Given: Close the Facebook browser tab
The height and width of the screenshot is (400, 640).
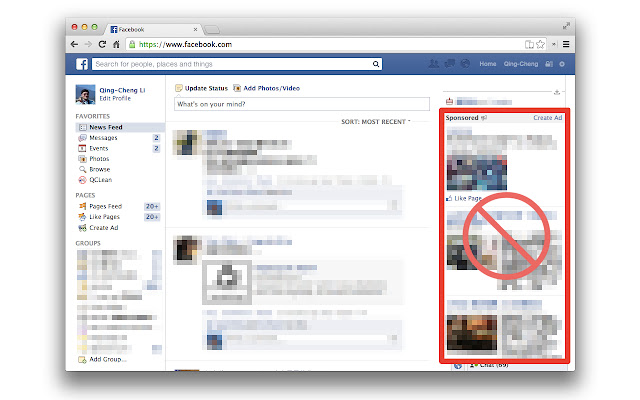Looking at the screenshot, I should click(x=196, y=29).
